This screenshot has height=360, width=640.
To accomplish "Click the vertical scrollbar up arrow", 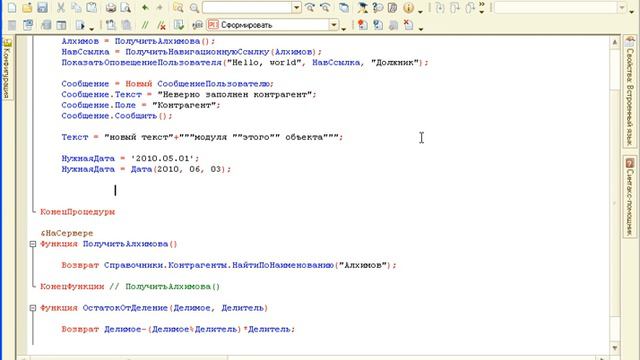I will coord(615,42).
